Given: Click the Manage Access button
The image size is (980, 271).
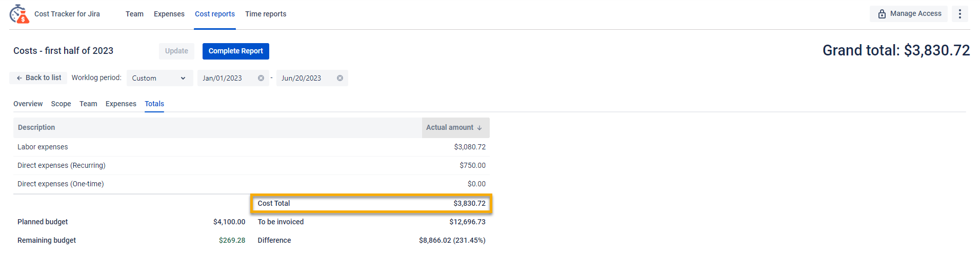Looking at the screenshot, I should pos(909,14).
